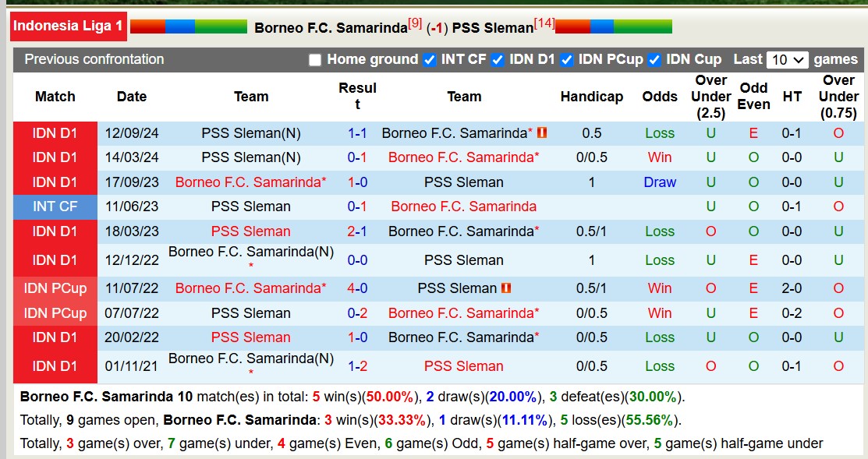Open the Last games count dropdown
The height and width of the screenshot is (459, 868).
point(787,60)
